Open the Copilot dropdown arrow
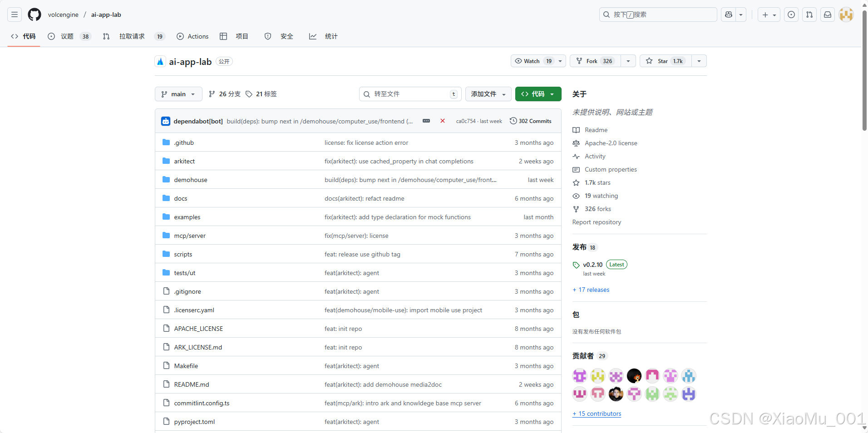 (x=741, y=15)
